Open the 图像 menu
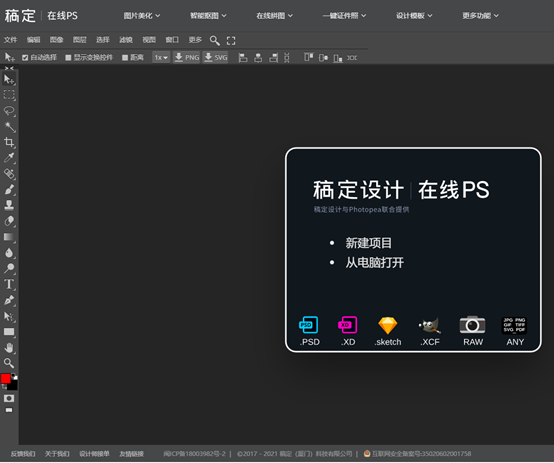554x463 pixels. coord(57,40)
